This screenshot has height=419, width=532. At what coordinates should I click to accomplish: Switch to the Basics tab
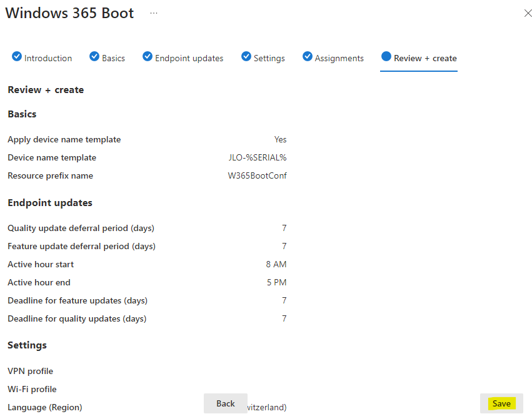(108, 58)
